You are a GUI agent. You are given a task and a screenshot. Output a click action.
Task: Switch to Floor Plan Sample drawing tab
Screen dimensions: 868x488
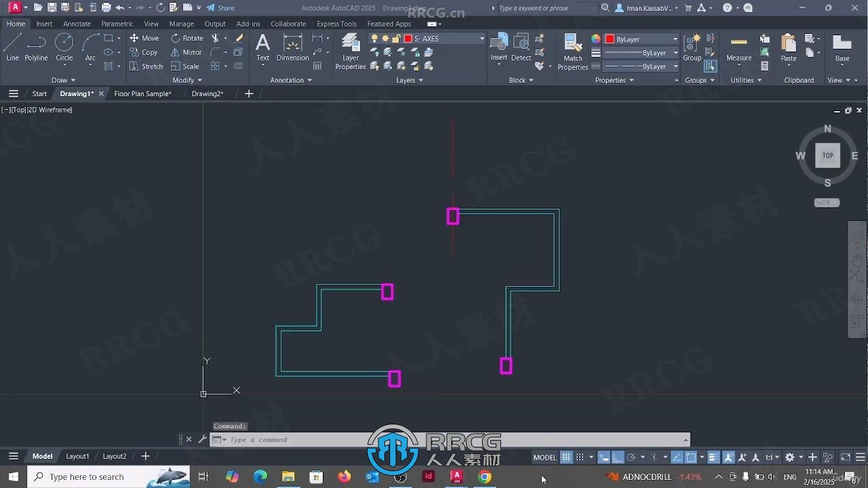[x=142, y=94]
